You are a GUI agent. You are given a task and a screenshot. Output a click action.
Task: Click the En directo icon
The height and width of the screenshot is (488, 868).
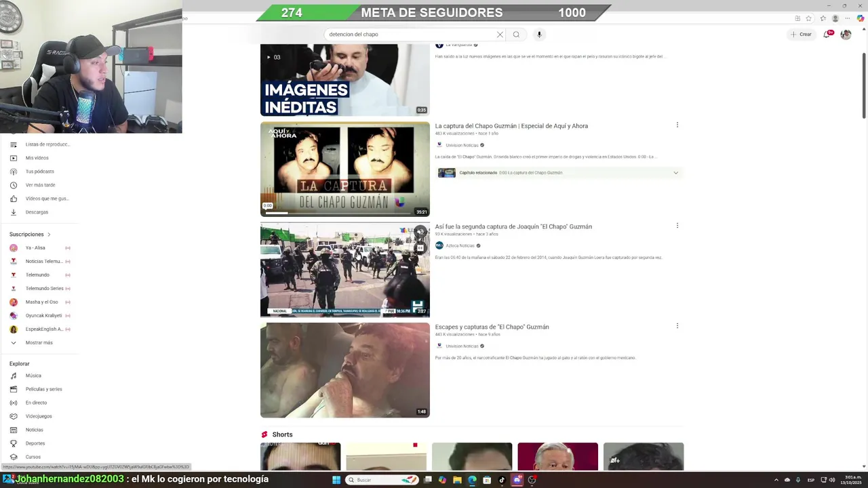click(x=14, y=403)
